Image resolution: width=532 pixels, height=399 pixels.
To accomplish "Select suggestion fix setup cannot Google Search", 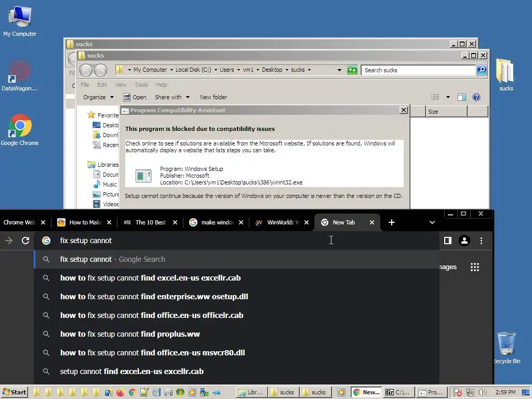I will click(236, 259).
